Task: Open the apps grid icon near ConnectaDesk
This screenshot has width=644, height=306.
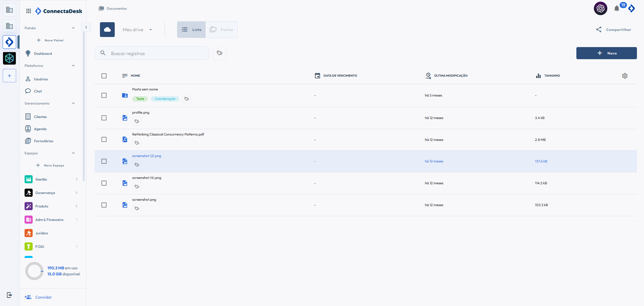Action: click(x=29, y=11)
